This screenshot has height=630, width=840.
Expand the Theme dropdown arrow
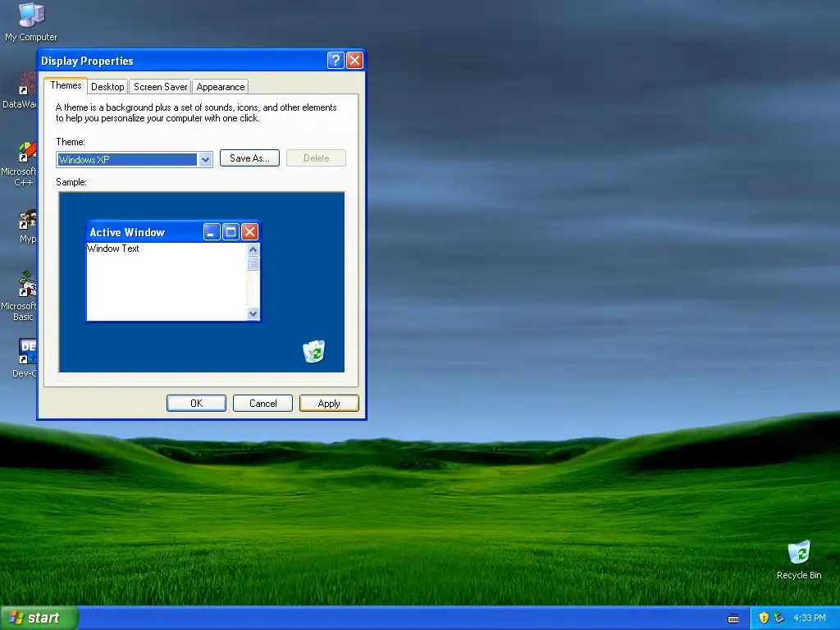(205, 160)
